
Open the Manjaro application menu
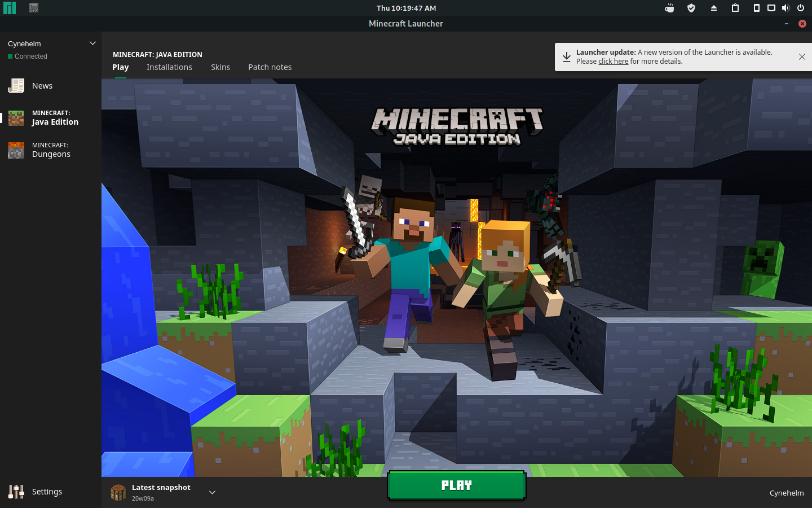click(10, 8)
